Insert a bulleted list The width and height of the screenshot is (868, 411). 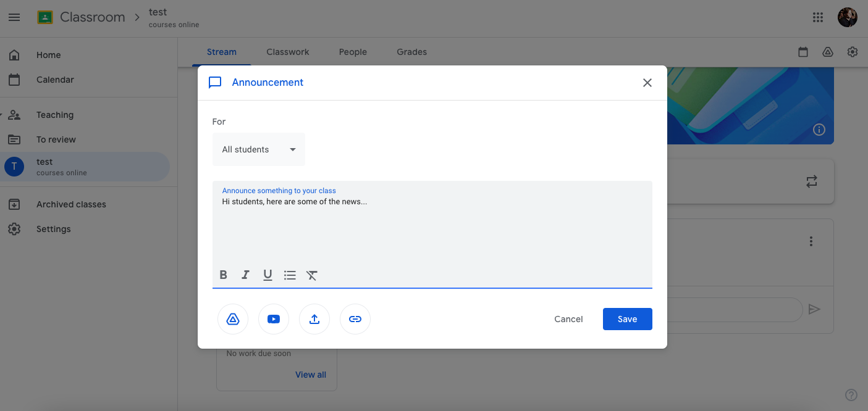tap(290, 275)
